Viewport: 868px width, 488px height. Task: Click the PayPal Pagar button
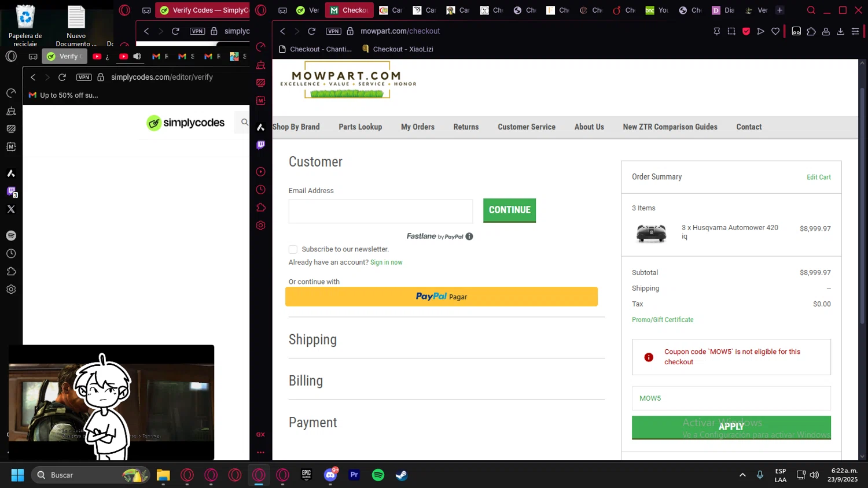click(x=441, y=297)
